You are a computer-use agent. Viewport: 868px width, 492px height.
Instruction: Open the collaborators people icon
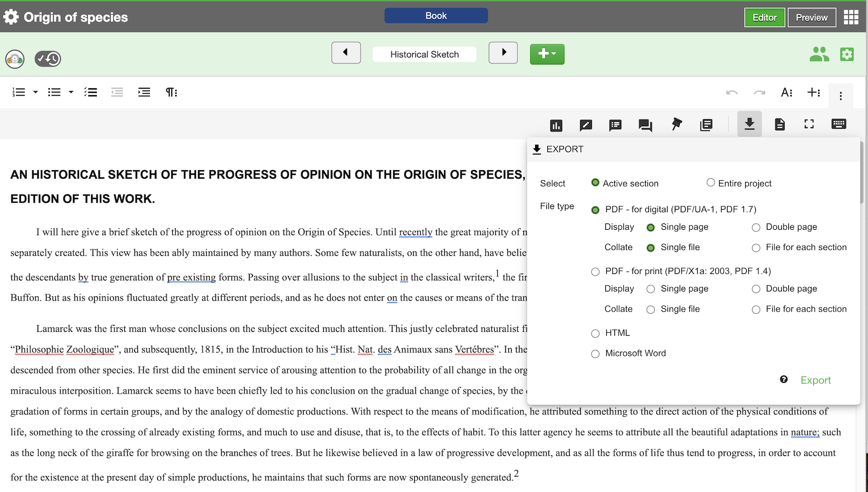point(819,54)
